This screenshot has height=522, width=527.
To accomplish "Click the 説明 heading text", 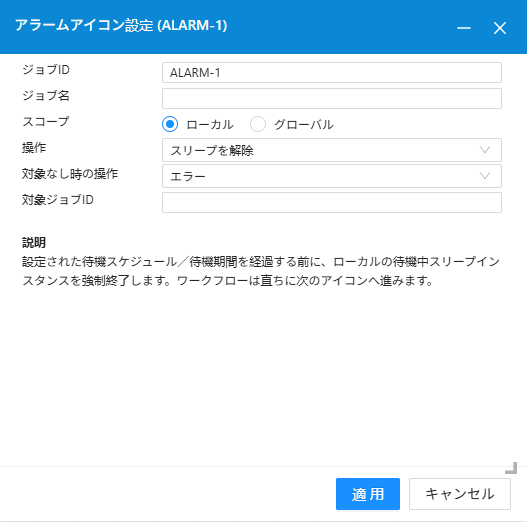I will (x=34, y=242).
